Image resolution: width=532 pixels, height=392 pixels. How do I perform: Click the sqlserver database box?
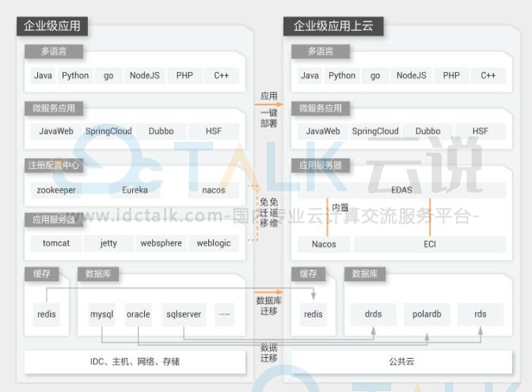coord(184,314)
